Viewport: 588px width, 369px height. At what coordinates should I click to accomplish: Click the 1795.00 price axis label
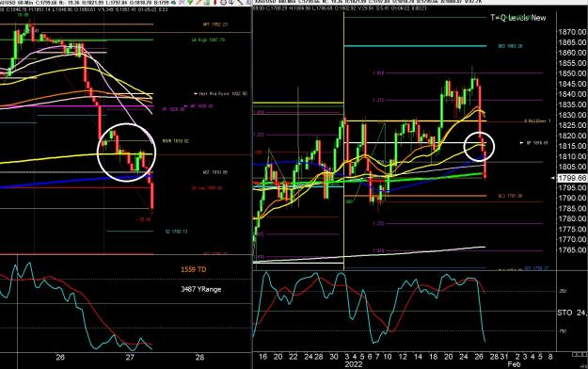pos(572,188)
